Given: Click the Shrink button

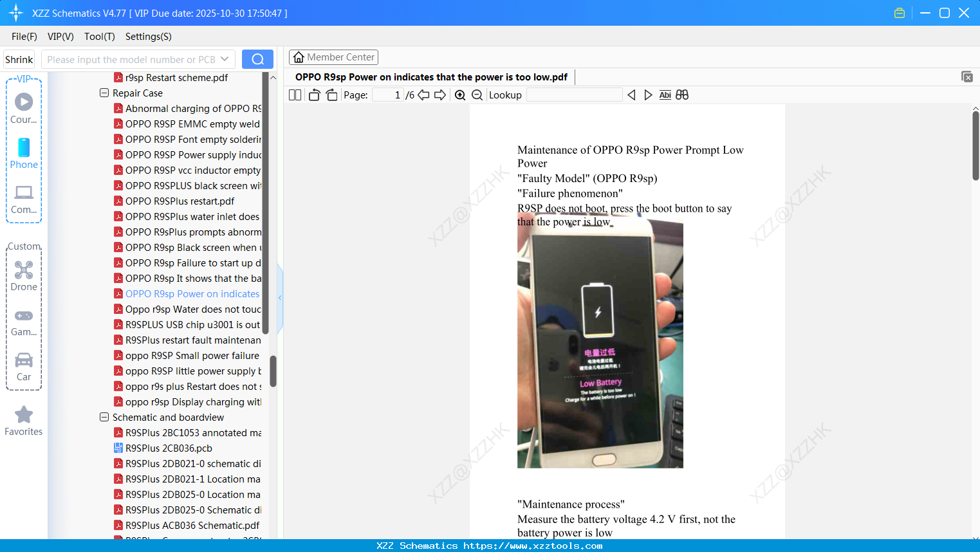Looking at the screenshot, I should coord(19,59).
